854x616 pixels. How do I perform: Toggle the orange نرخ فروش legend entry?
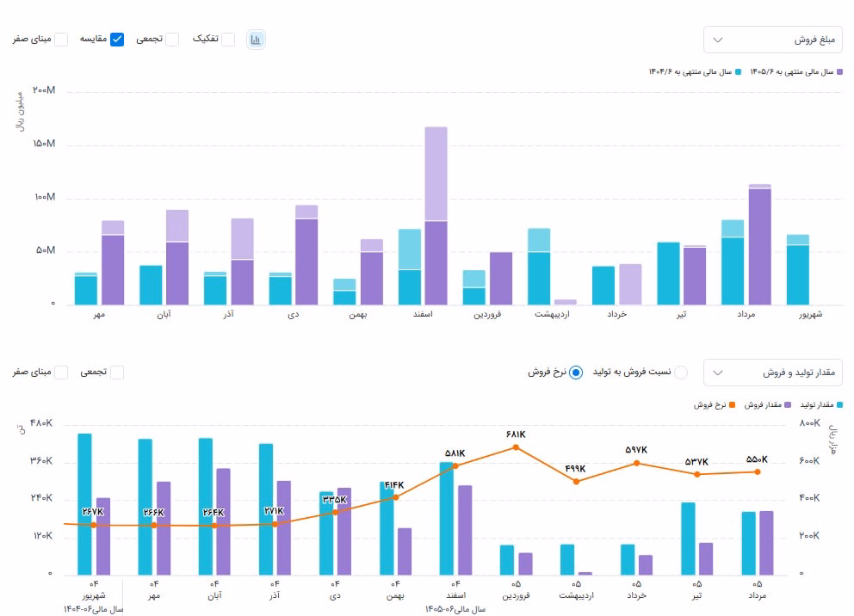click(714, 405)
